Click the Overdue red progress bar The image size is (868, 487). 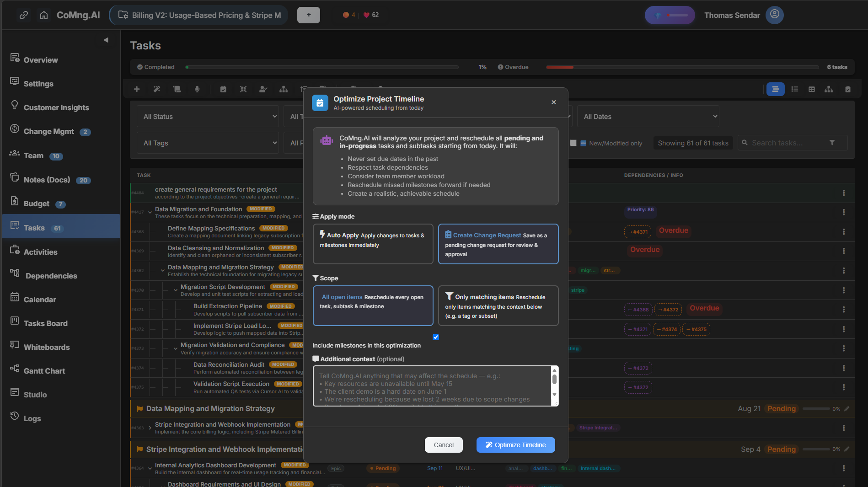click(682, 67)
